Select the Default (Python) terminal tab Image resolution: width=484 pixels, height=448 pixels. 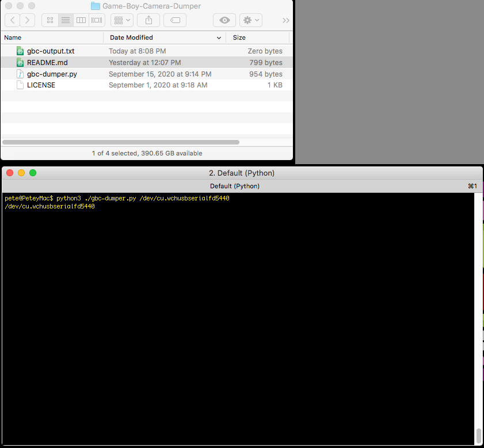[235, 186]
